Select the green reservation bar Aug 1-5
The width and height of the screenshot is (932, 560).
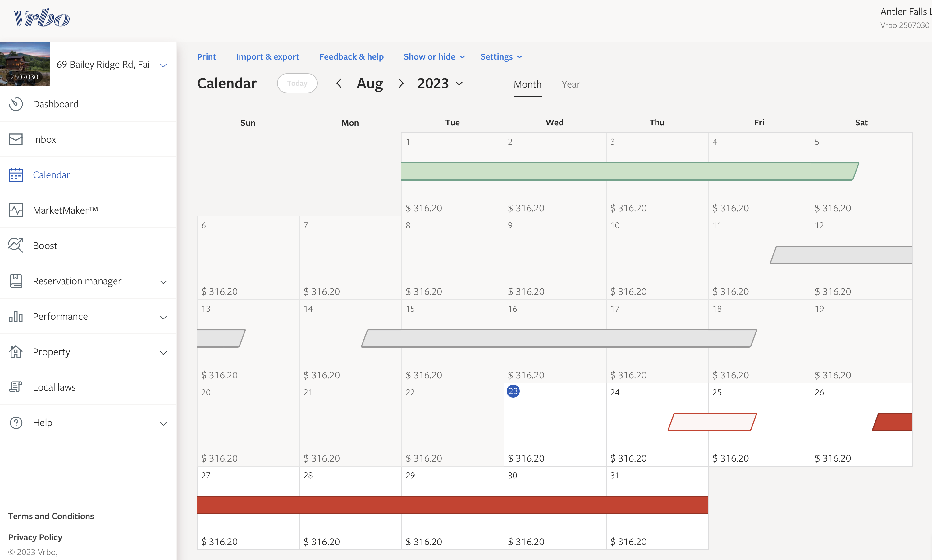627,171
